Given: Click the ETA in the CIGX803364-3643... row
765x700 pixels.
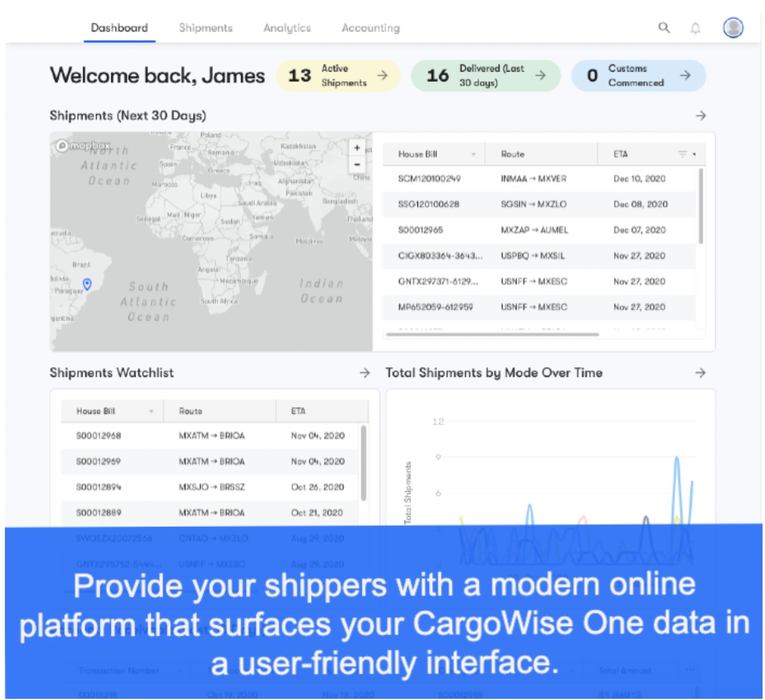Looking at the screenshot, I should pyautogui.click(x=640, y=256).
